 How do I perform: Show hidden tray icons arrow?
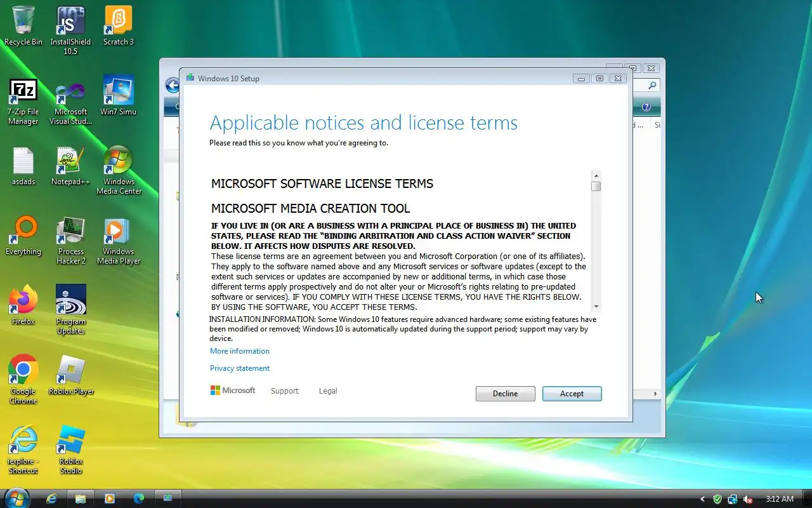click(702, 499)
